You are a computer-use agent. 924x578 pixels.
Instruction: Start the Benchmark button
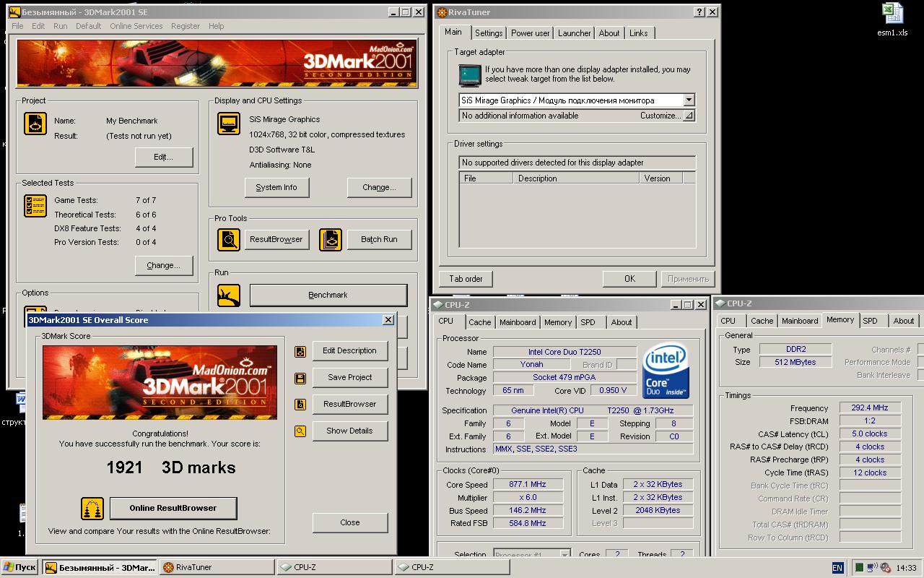[x=328, y=295]
